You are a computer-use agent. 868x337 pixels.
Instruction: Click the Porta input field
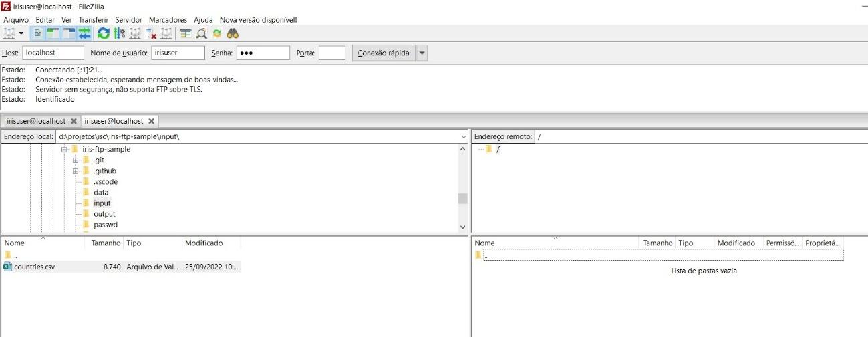click(x=332, y=53)
